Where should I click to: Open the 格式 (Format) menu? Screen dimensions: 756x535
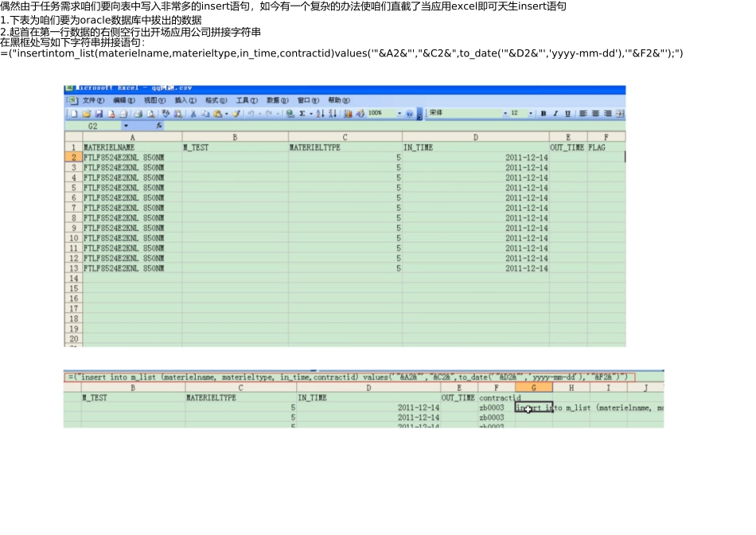click(216, 100)
